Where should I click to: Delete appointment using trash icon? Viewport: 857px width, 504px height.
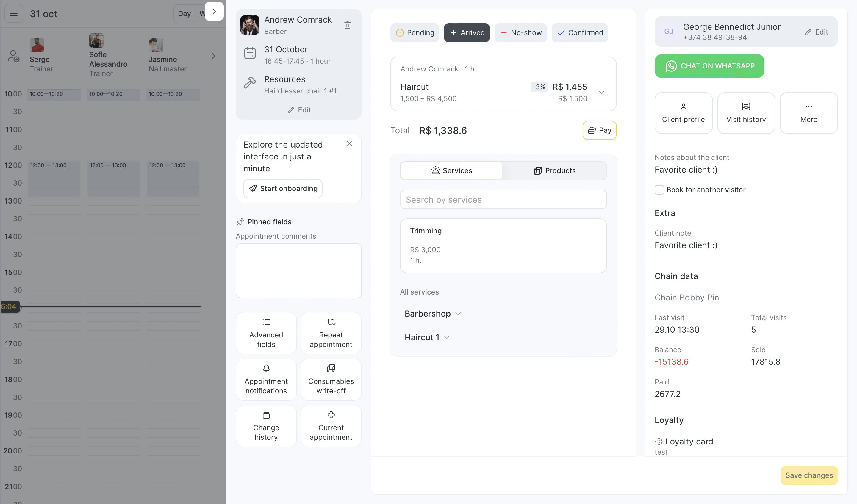point(347,25)
